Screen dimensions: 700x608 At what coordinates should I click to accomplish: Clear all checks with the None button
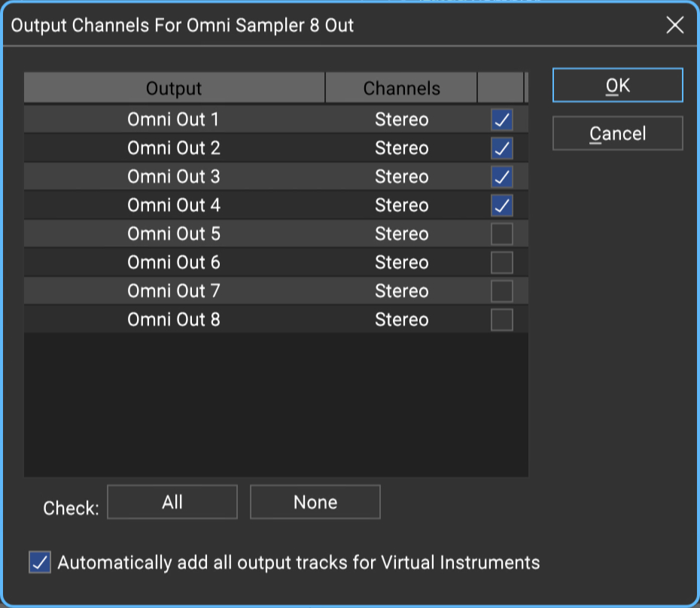pos(315,502)
